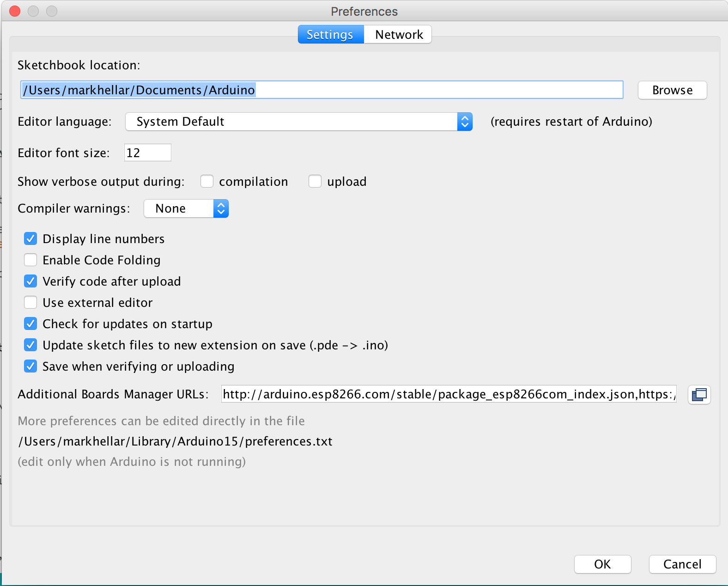This screenshot has width=728, height=586.
Task: Disable Check for updates on startup
Action: coord(30,324)
